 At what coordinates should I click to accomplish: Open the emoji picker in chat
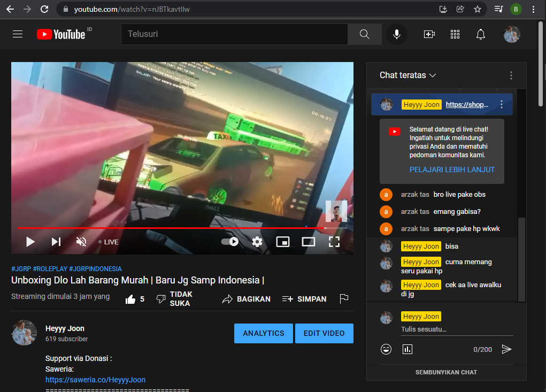click(386, 349)
